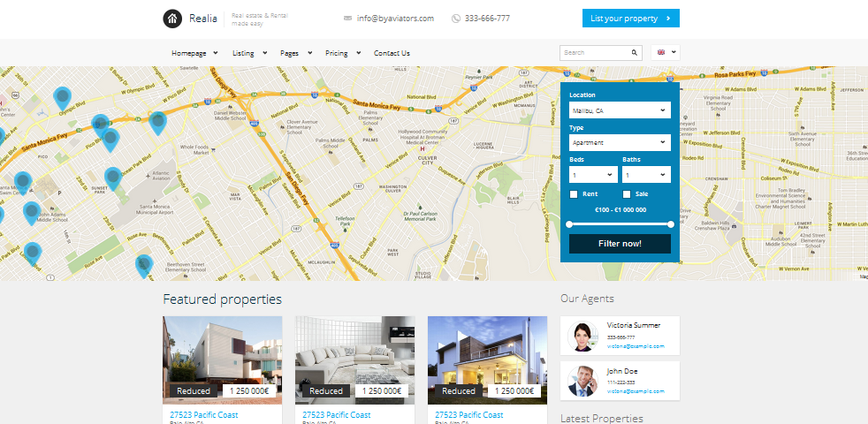Click the Latest Properties heading

coord(602,419)
